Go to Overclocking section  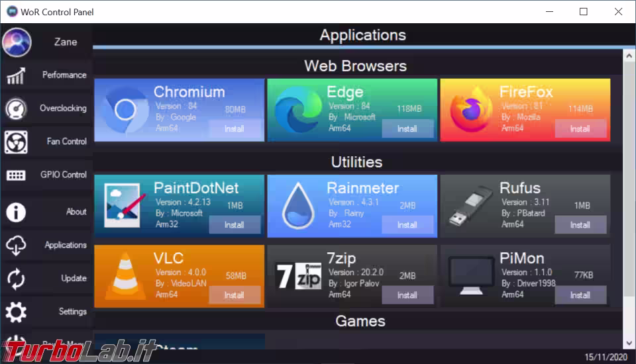[63, 109]
